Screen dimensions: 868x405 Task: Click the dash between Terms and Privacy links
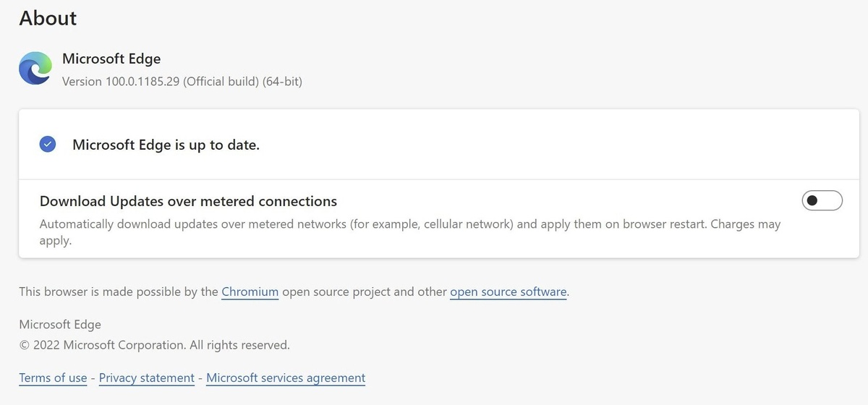(93, 378)
